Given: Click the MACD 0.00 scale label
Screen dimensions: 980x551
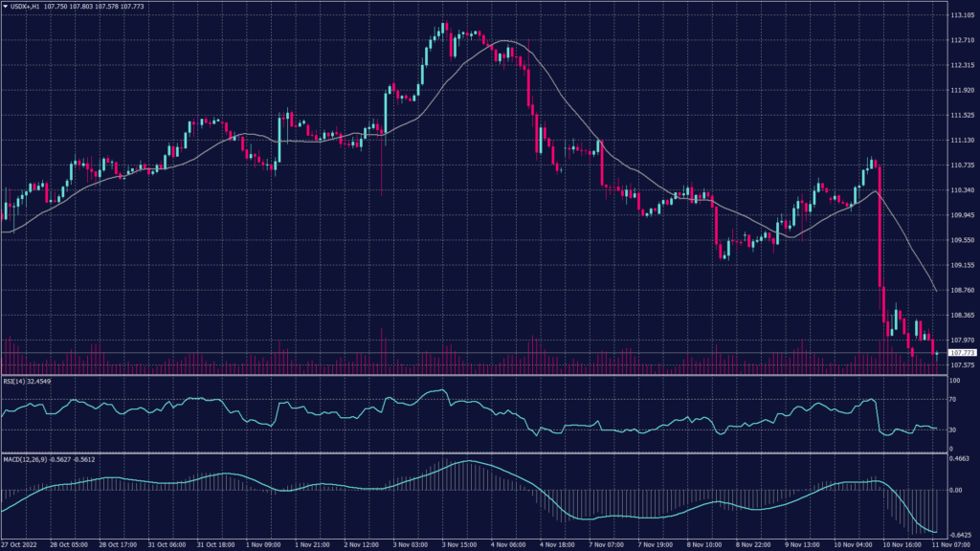Looking at the screenshot, I should tap(955, 490).
